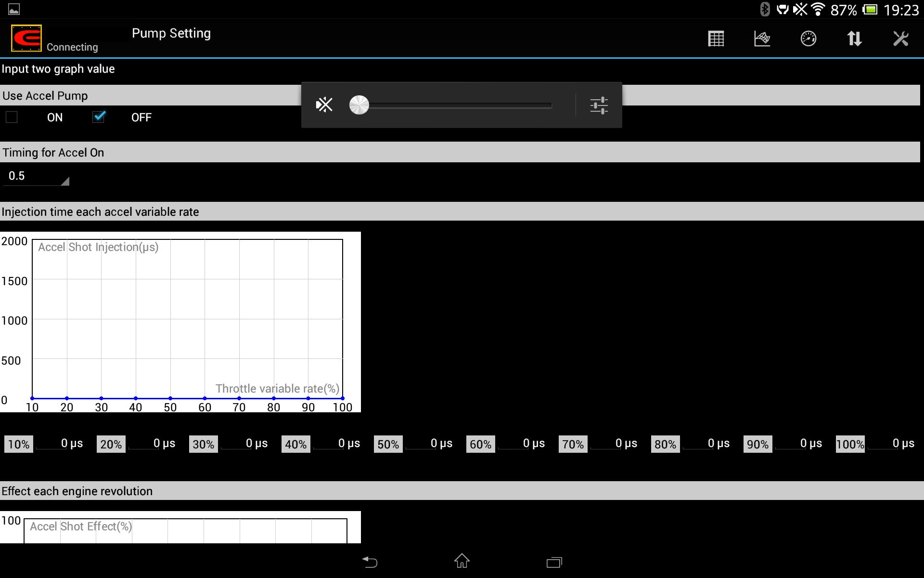Viewport: 924px width, 578px height.
Task: Open the Timing for Accel On 0.5 dropdown
Action: 36,176
